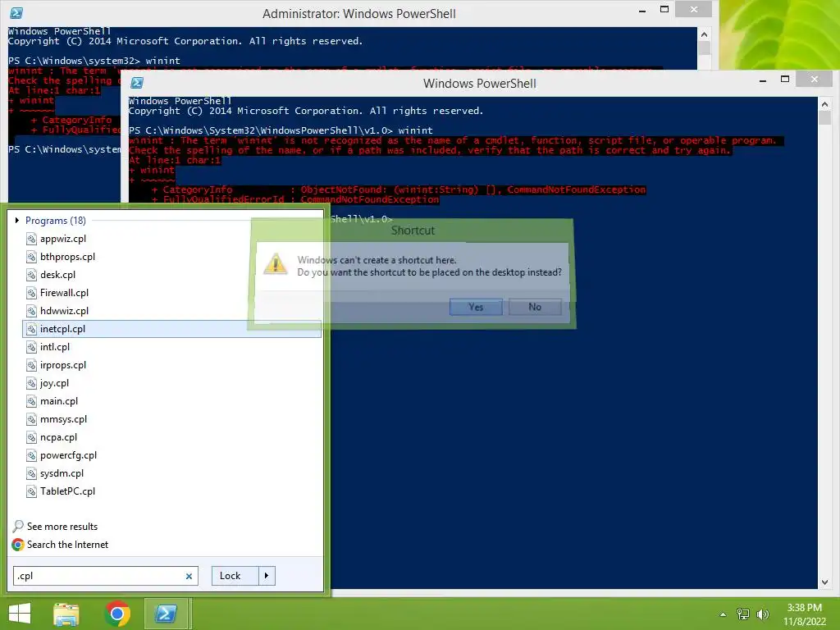Open the sysdm.cpl search result
The width and height of the screenshot is (840, 630).
(x=171, y=473)
